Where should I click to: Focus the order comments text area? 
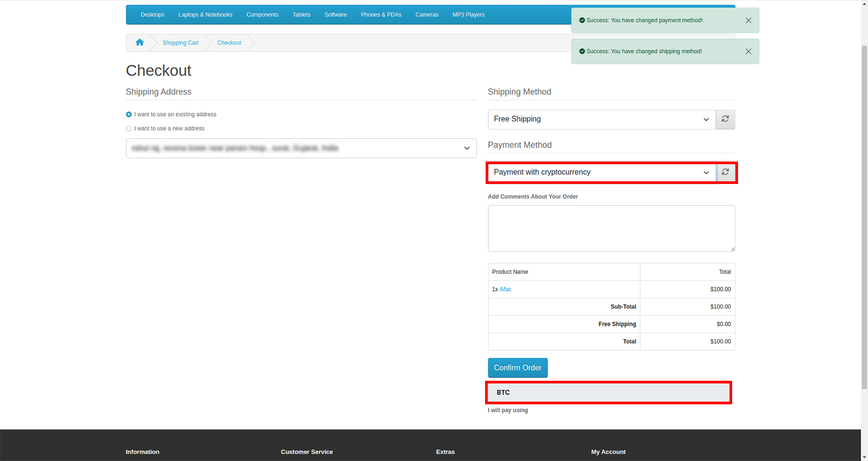click(x=611, y=228)
